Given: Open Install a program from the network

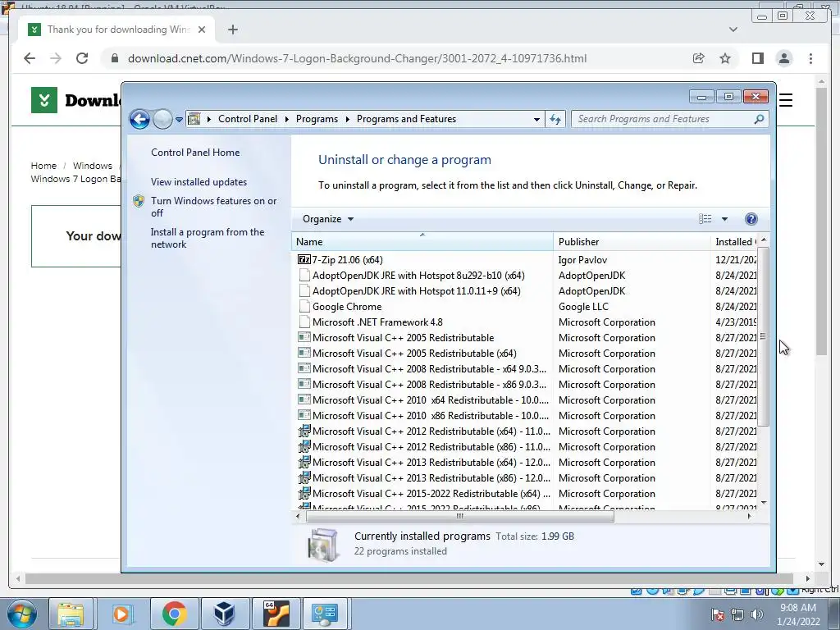Looking at the screenshot, I should click(208, 238).
